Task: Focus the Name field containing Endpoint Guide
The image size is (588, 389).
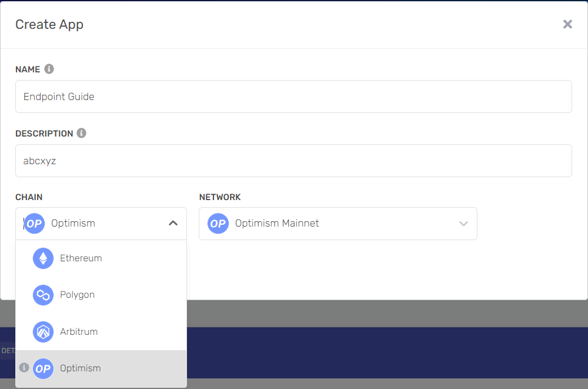Action: click(293, 97)
